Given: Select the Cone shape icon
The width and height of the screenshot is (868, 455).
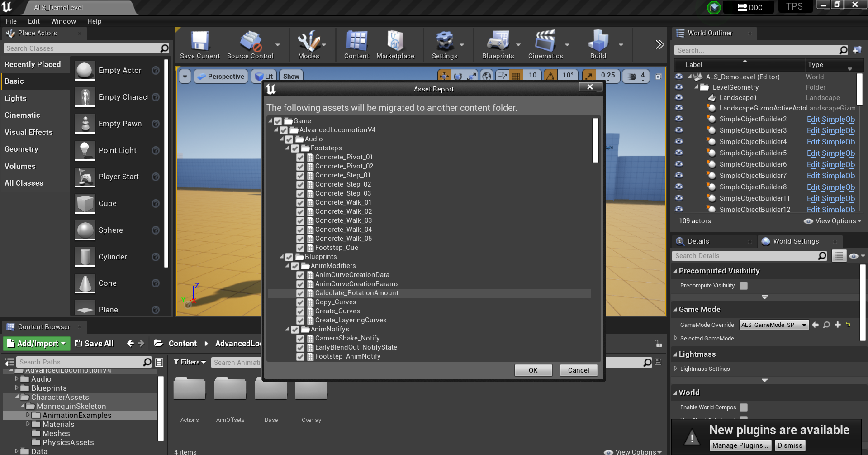Looking at the screenshot, I should (85, 283).
